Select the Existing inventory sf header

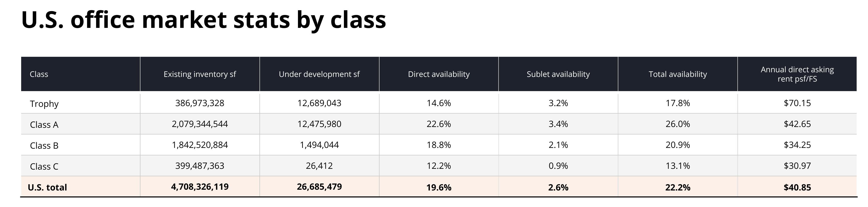(x=200, y=74)
